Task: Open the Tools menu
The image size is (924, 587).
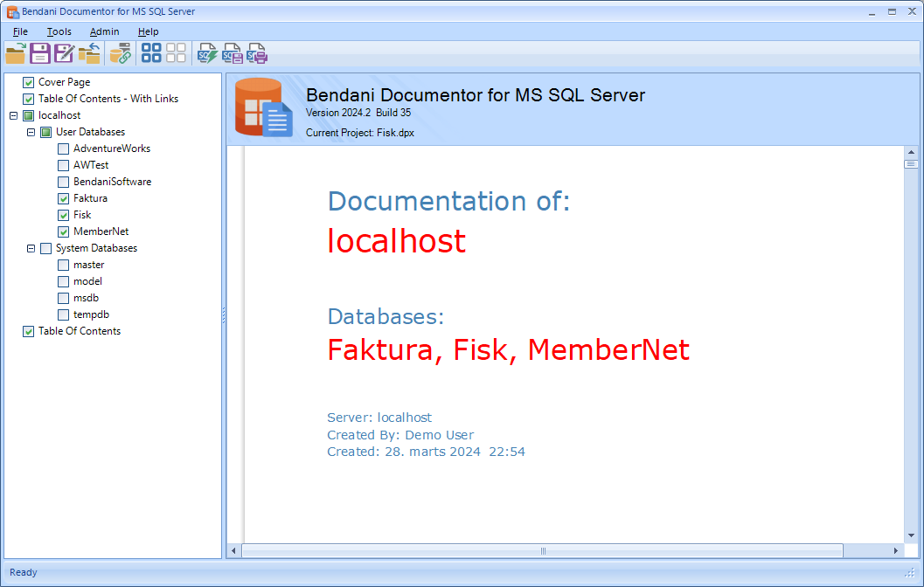Action: 59,31
